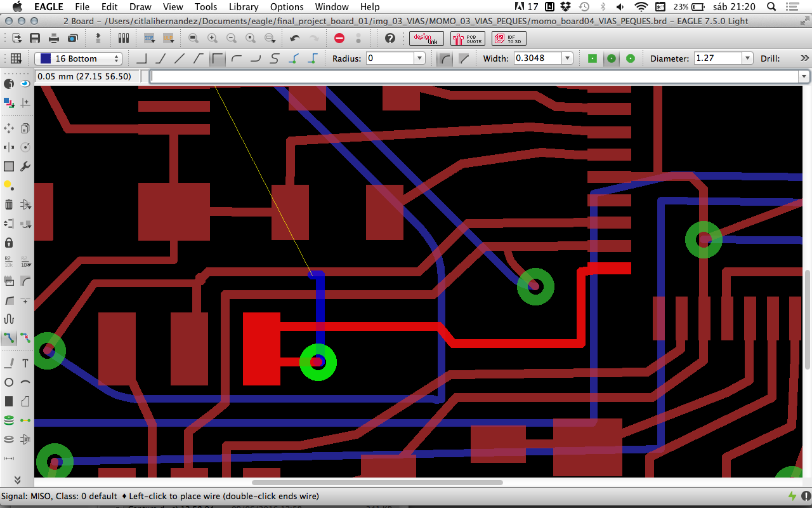
Task: Select the Text tool
Action: [25, 363]
